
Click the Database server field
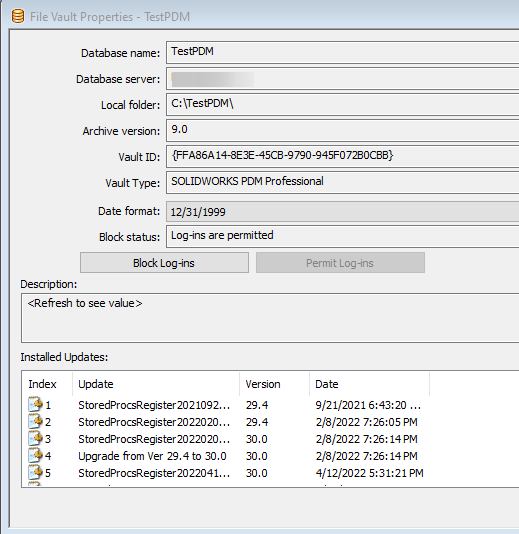[x=343, y=79]
